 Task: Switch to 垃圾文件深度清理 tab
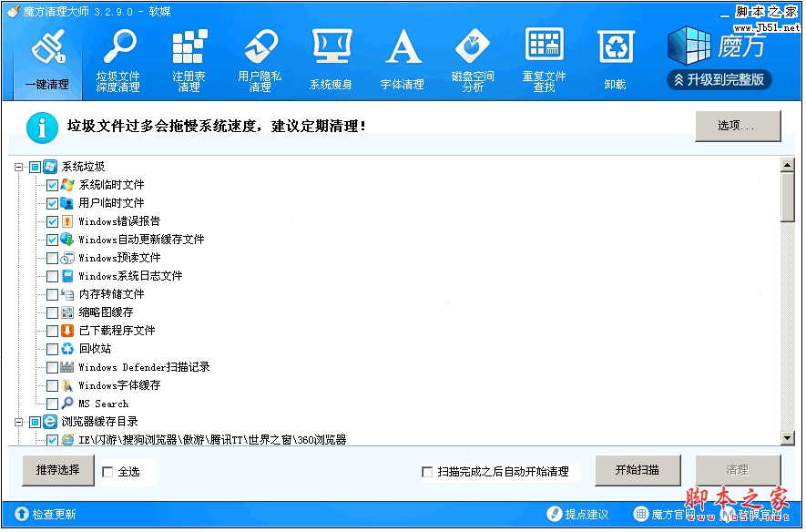[x=117, y=60]
